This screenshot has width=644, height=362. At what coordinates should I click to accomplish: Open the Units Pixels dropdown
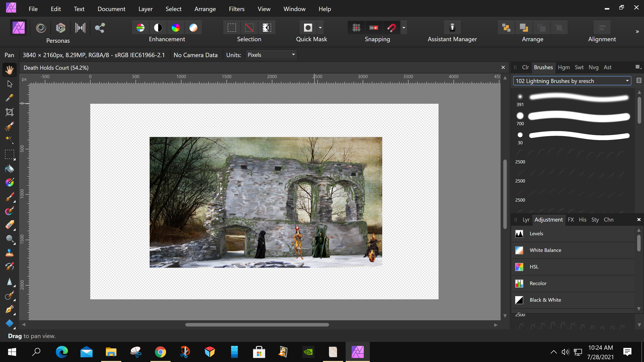(x=271, y=55)
